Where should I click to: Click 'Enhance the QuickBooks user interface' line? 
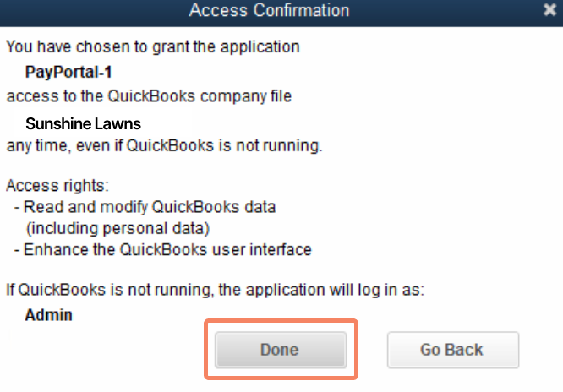click(162, 249)
